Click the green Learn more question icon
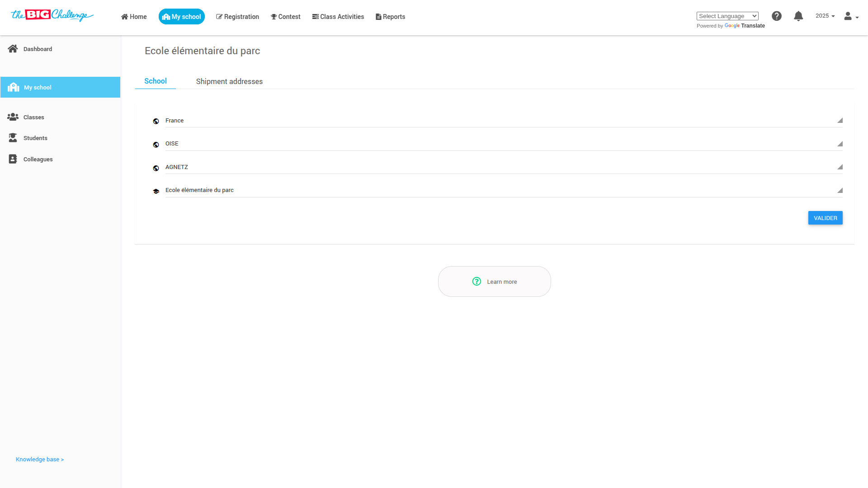 coord(476,282)
